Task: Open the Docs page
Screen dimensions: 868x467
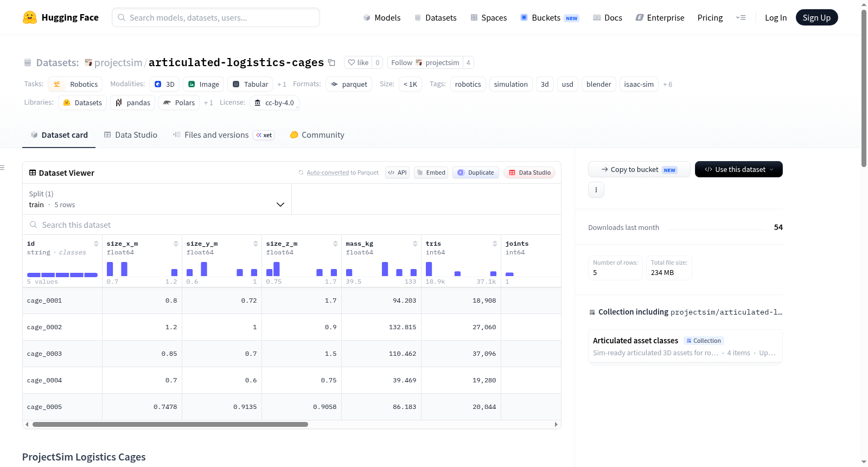Action: [608, 17]
